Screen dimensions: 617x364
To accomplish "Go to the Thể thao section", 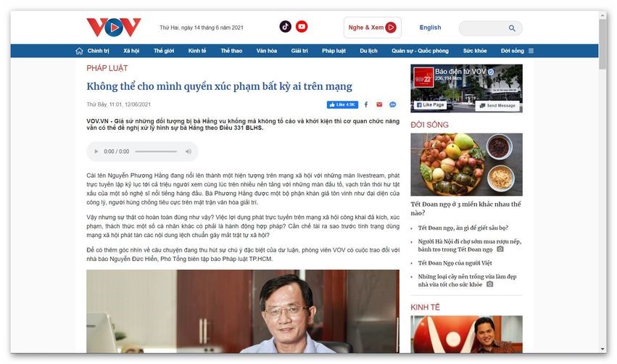I will tap(231, 51).
